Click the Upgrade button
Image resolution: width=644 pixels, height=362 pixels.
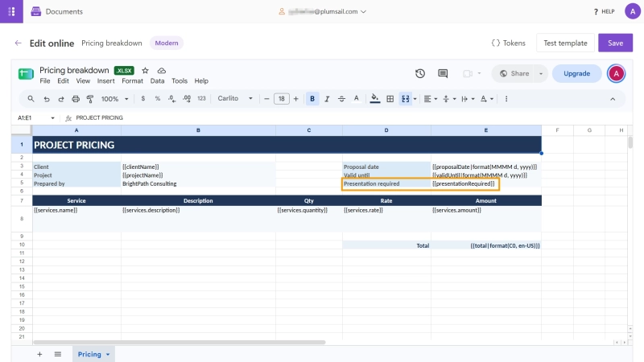pyautogui.click(x=576, y=73)
